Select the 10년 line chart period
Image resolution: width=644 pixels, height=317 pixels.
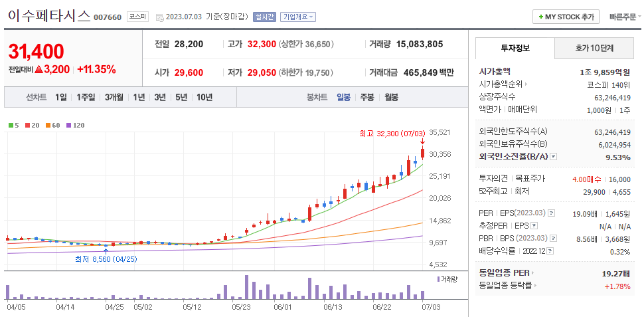204,98
